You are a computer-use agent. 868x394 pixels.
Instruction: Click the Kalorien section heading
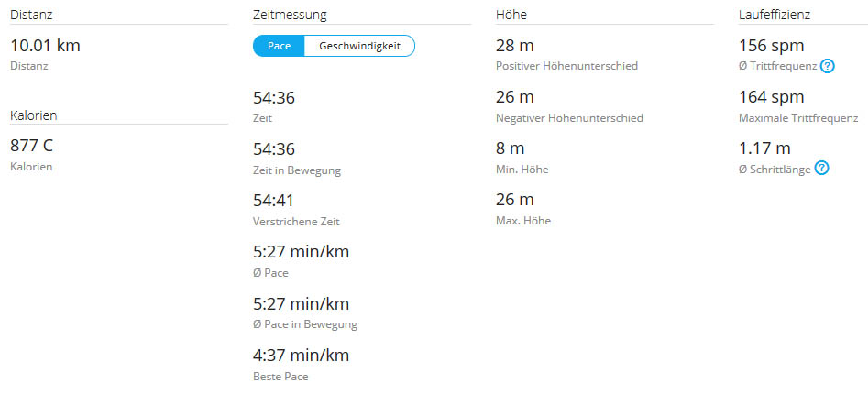pos(34,115)
